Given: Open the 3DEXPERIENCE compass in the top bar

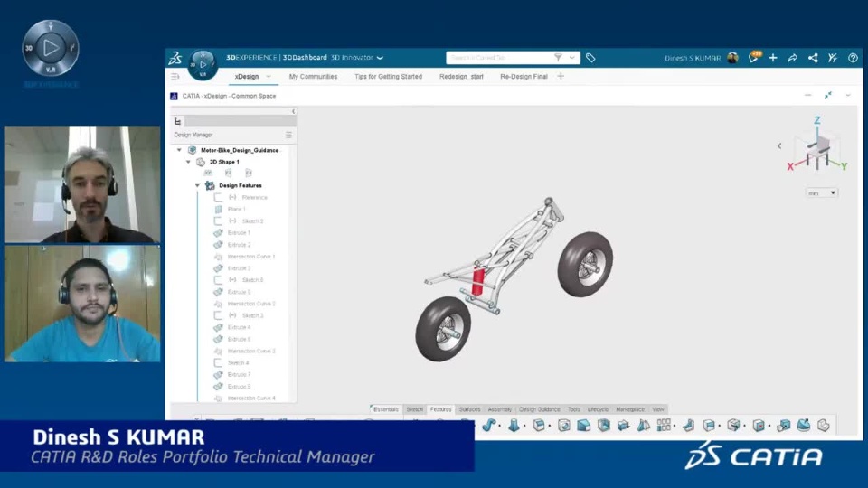Looking at the screenshot, I should [203, 65].
